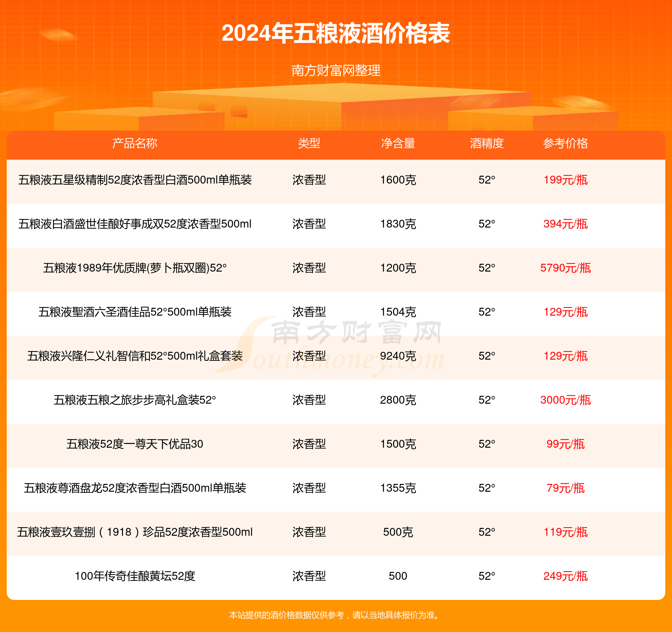Select the 9240克 net content cell
Viewport: 672px width, 632px height.
(398, 356)
